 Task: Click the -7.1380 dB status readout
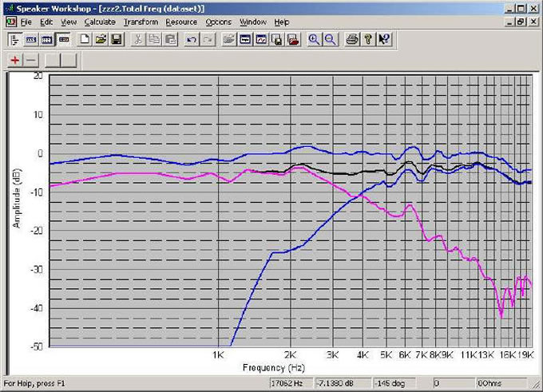[335, 383]
